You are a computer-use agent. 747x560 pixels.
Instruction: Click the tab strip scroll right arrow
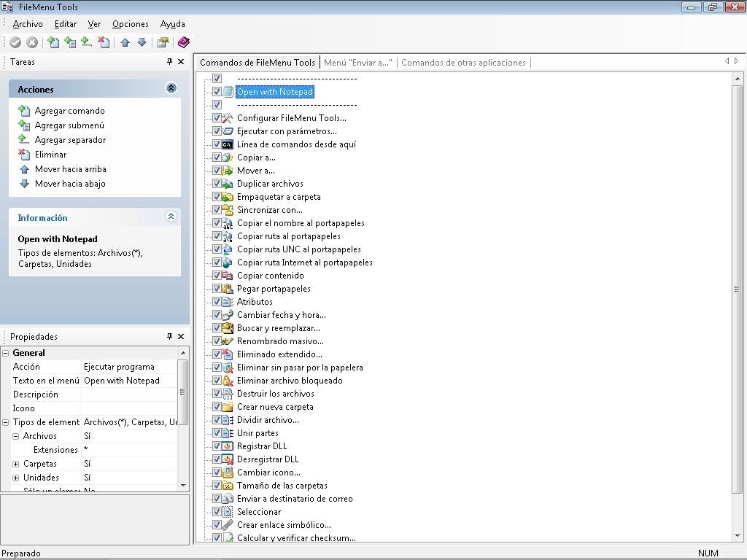[737, 61]
